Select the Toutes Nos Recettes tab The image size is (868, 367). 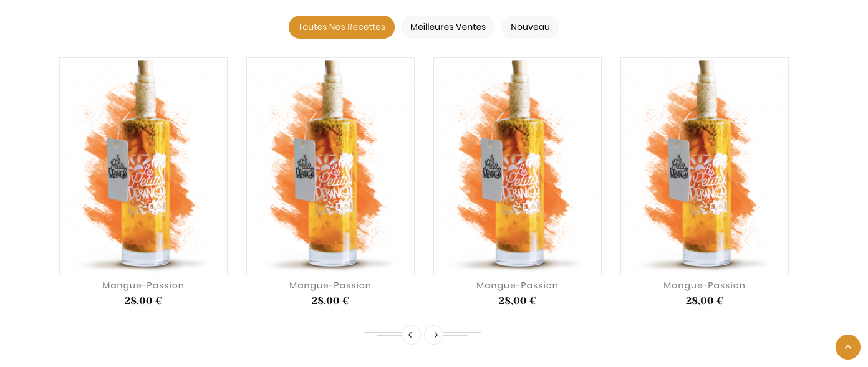342,27
